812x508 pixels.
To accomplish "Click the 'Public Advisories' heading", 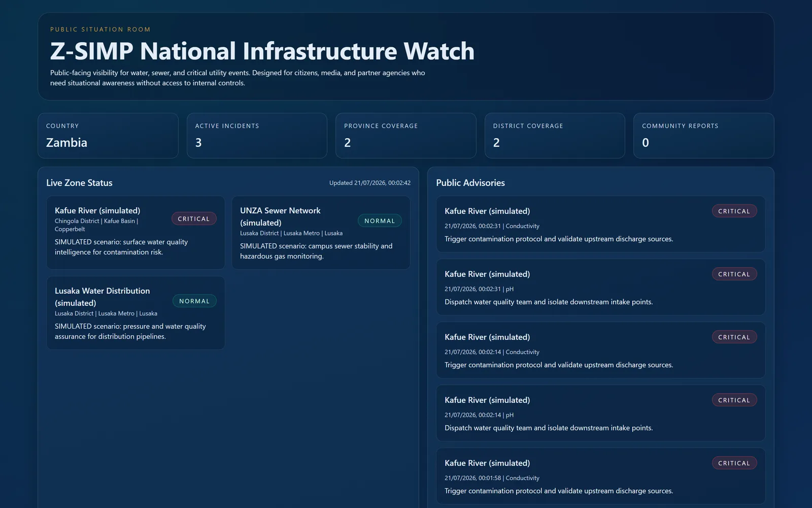I will [470, 183].
